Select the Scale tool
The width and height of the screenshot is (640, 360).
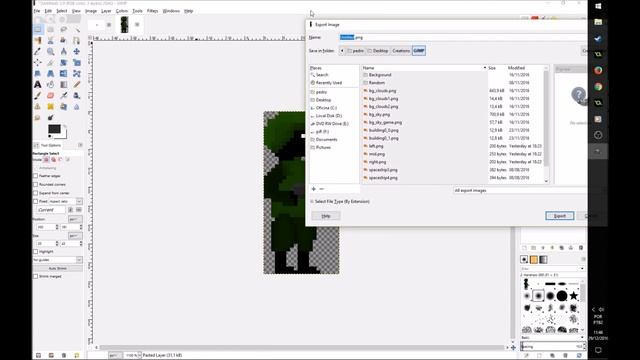pos(77,62)
